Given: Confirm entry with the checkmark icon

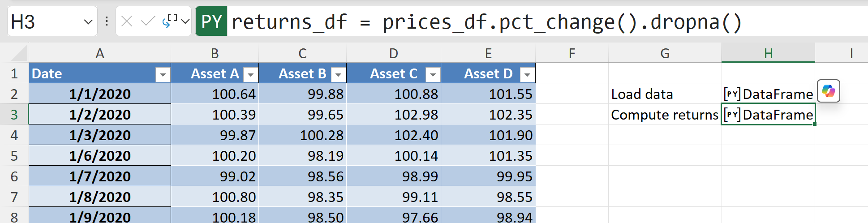Looking at the screenshot, I should (x=147, y=21).
